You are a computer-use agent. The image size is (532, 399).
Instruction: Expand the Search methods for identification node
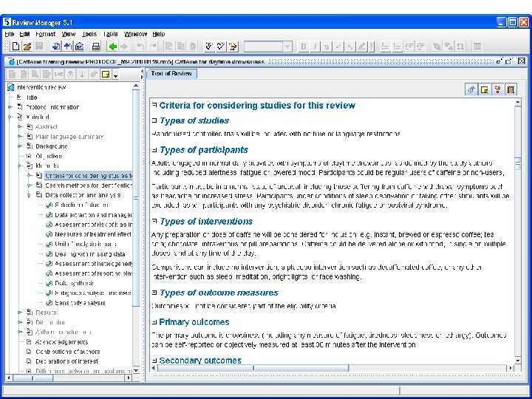point(30,185)
